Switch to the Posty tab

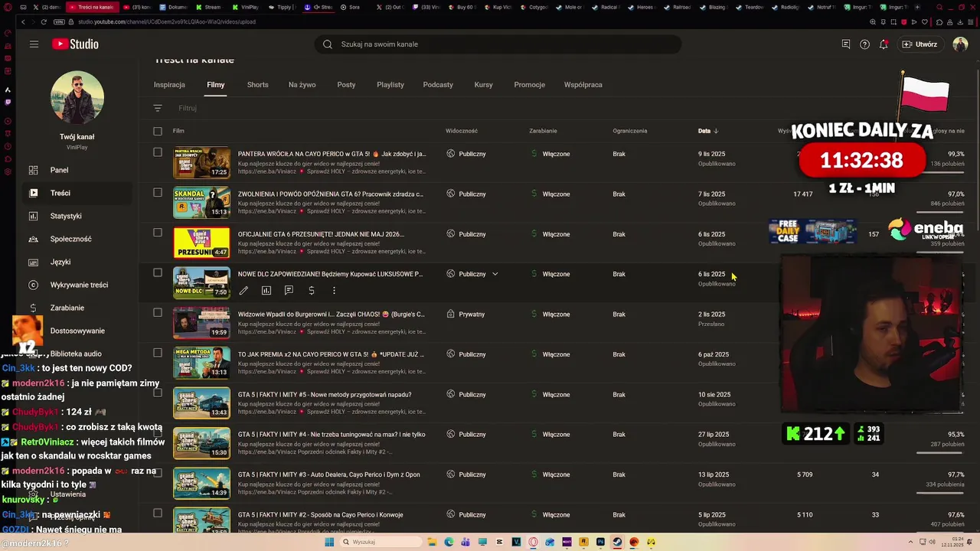click(x=346, y=85)
